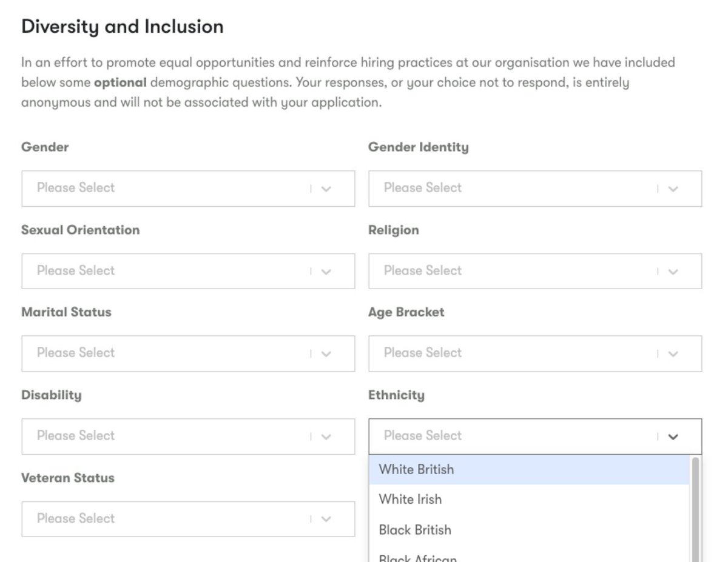
Task: Click the Sexual Orientation chevron arrow
Action: pos(326,272)
